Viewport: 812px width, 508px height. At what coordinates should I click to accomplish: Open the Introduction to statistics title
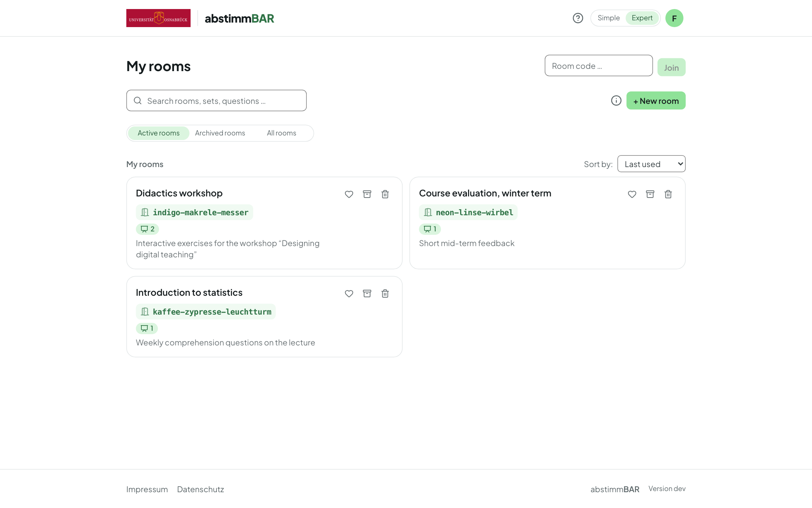coord(189,292)
